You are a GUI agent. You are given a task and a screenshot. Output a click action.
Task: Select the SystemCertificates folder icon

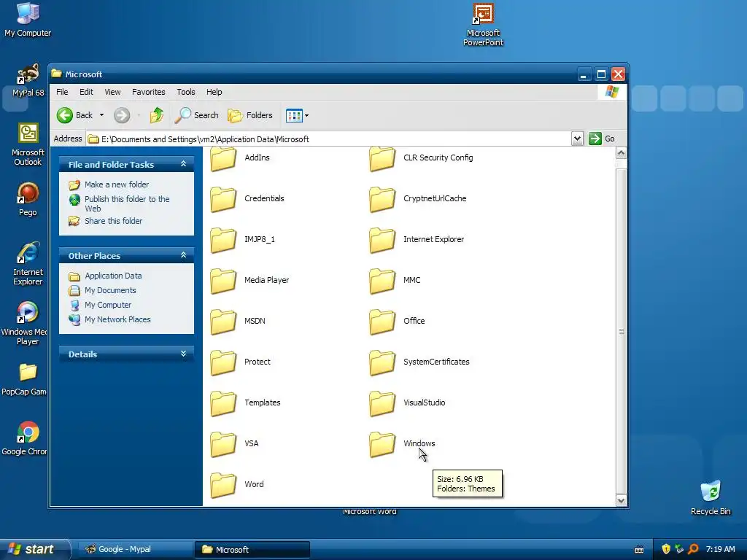click(x=382, y=363)
